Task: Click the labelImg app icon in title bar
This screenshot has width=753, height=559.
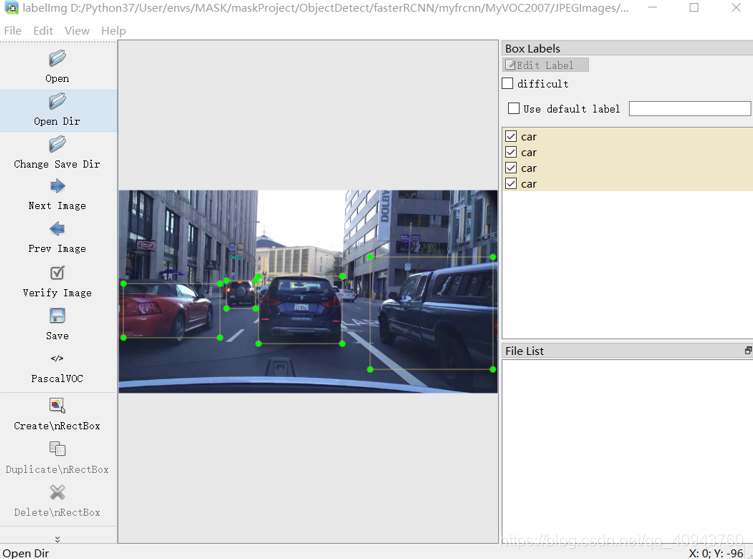Action: [x=11, y=8]
